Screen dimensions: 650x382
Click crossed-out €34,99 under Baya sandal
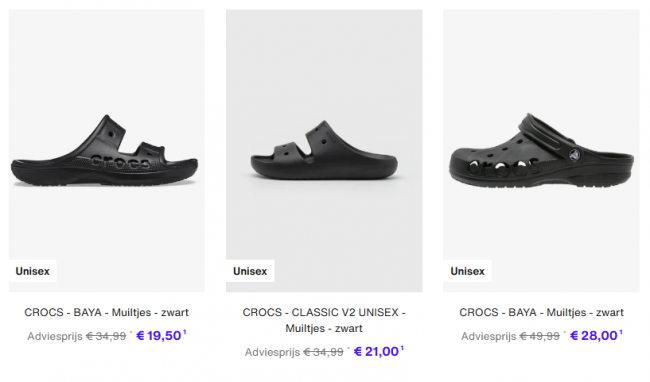coord(106,336)
